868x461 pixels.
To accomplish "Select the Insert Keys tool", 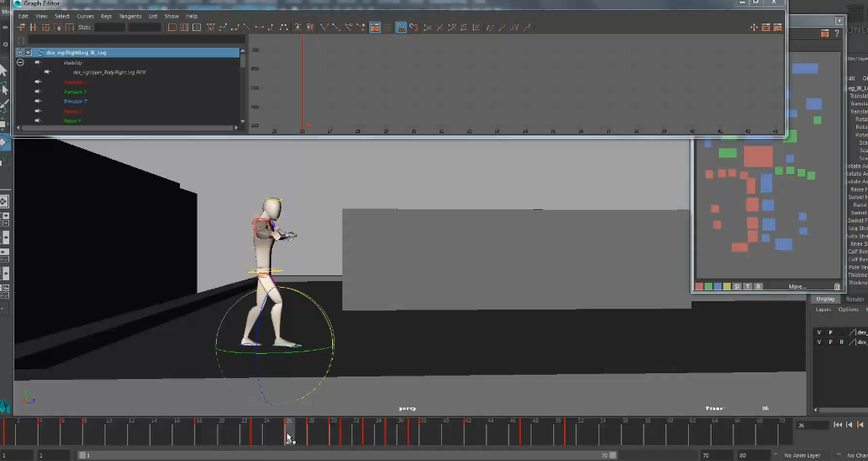I will click(x=33, y=27).
